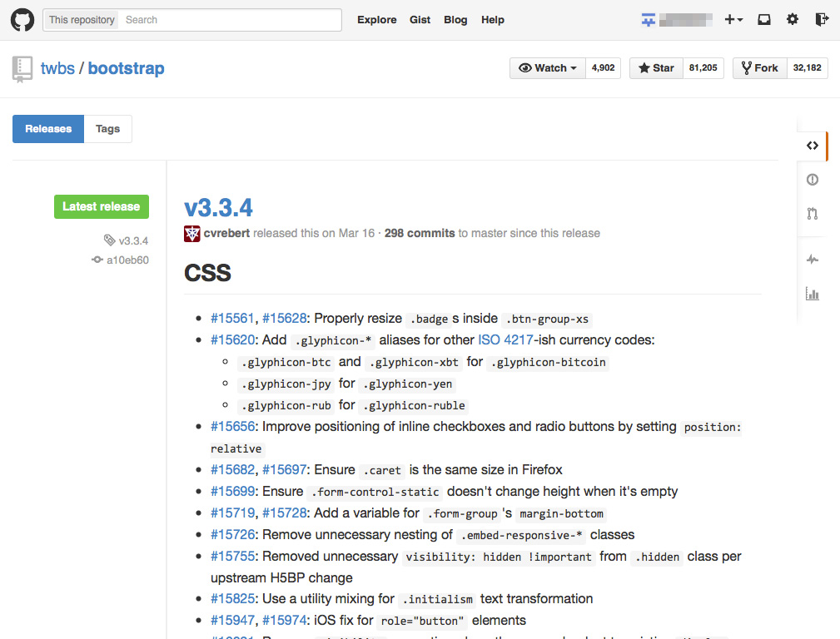Expand the Watch dropdown
The image size is (840, 639).
(x=547, y=67)
